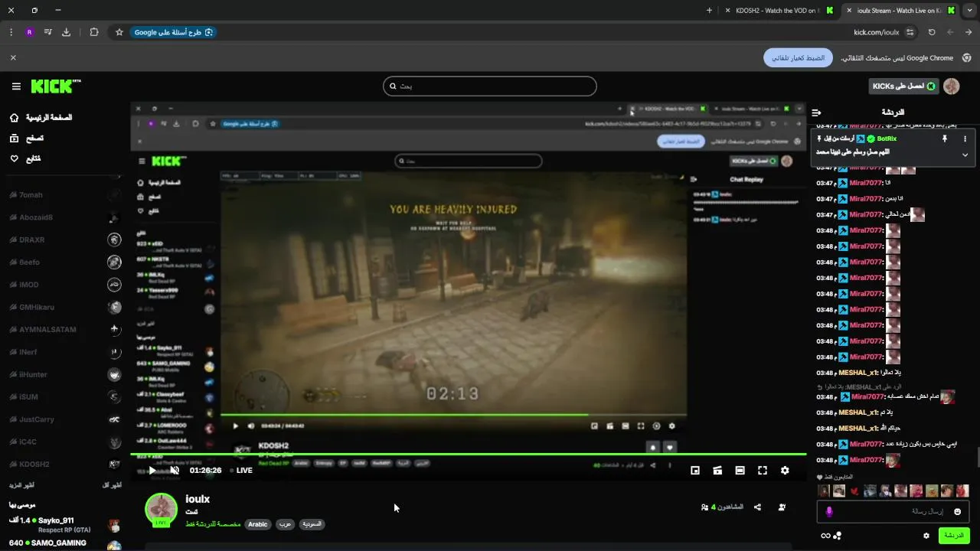Image resolution: width=980 pixels, height=551 pixels.
Task: Open the 7omah channel in sidebar
Action: [66, 195]
